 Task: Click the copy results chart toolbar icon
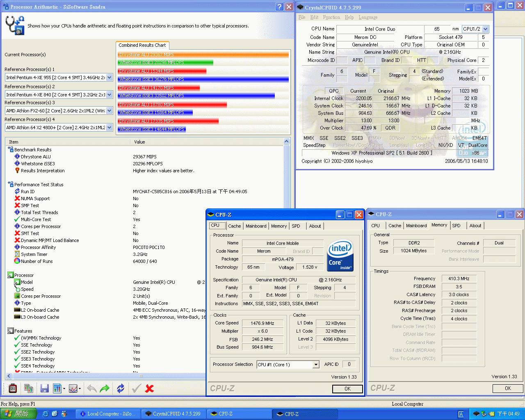(x=29, y=388)
